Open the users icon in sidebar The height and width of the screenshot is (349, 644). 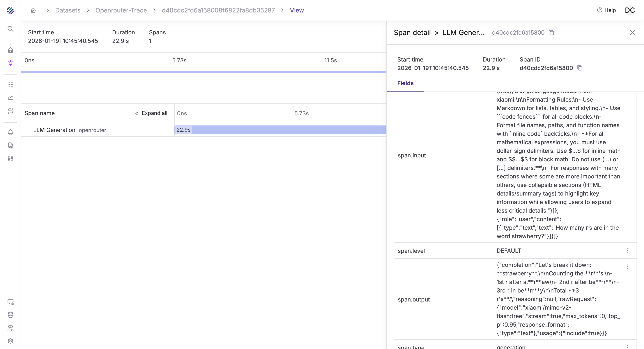pyautogui.click(x=10, y=328)
